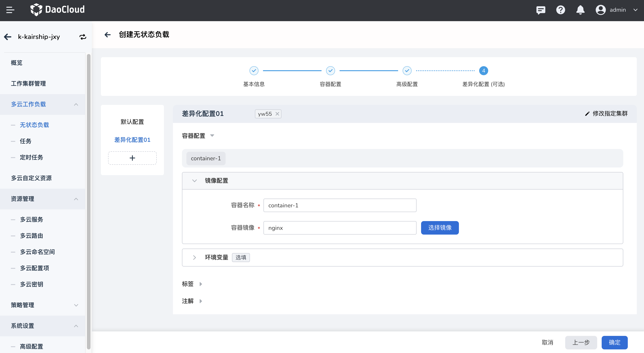Open the messages chat icon
The height and width of the screenshot is (353, 644).
[541, 10]
